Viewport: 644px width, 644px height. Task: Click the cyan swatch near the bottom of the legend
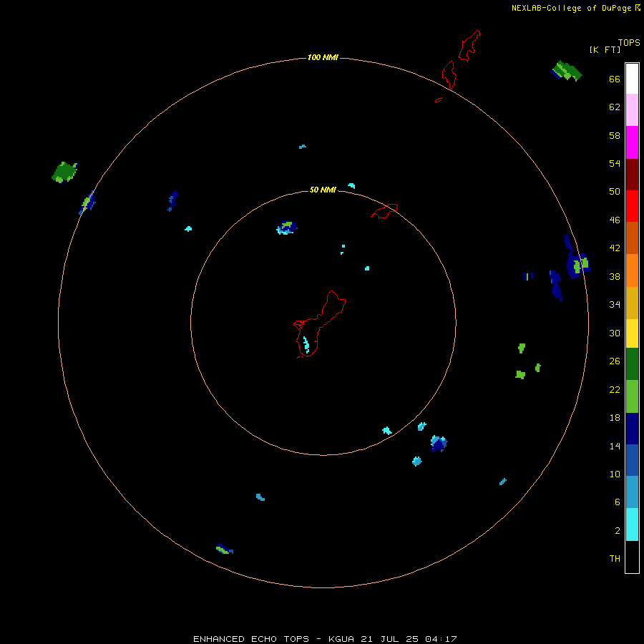pyautogui.click(x=632, y=525)
